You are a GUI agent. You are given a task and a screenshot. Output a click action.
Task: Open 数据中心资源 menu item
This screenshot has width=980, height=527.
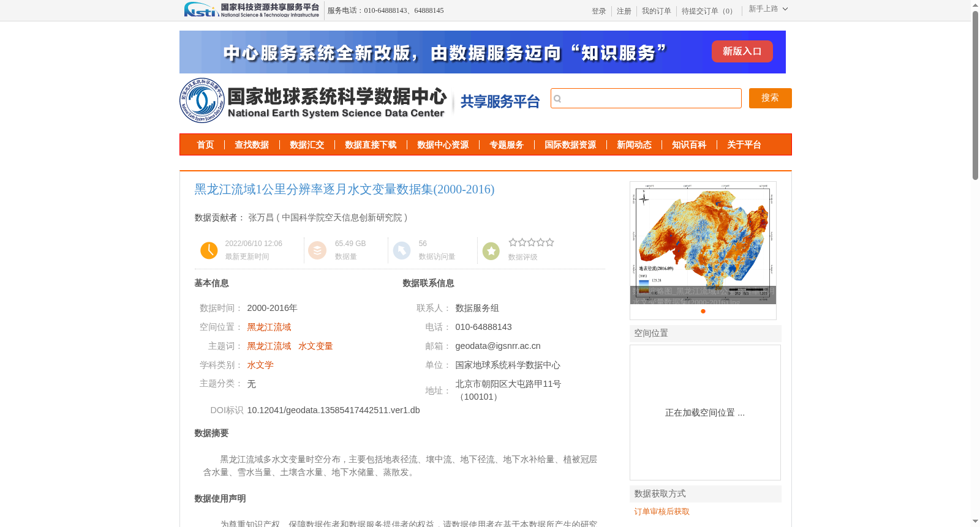pyautogui.click(x=443, y=144)
